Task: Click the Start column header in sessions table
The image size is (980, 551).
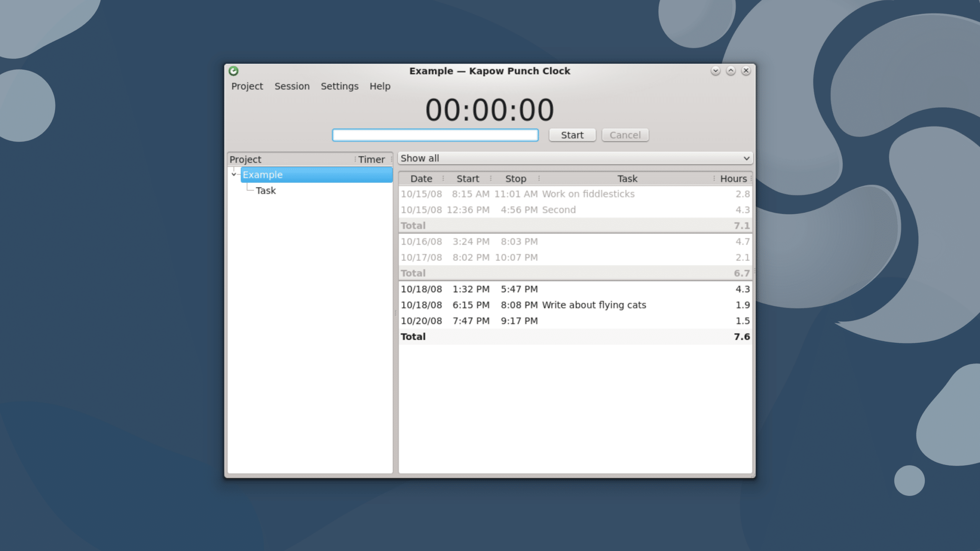Action: [x=467, y=179]
